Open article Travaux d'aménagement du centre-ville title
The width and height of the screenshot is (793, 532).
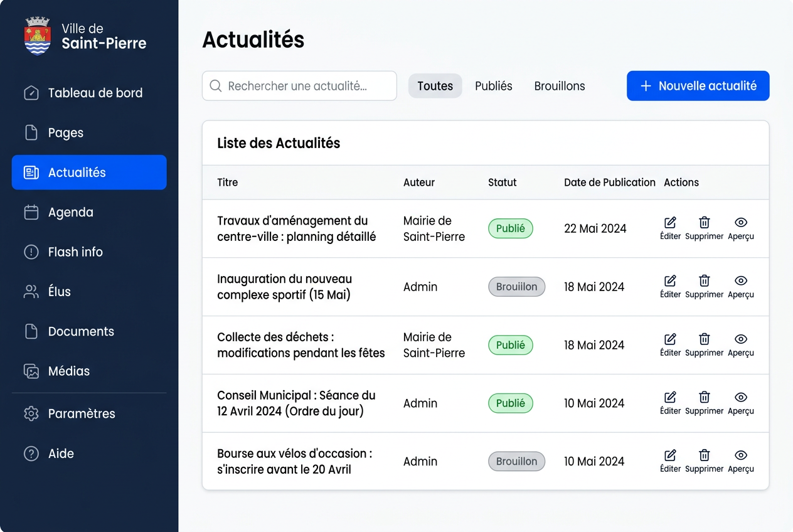click(x=297, y=228)
